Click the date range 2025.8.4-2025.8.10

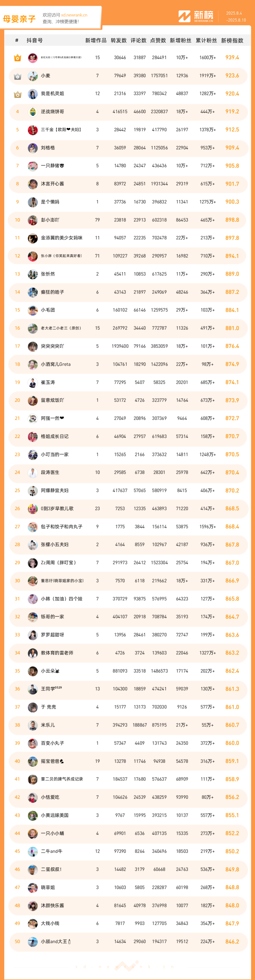point(236,17)
